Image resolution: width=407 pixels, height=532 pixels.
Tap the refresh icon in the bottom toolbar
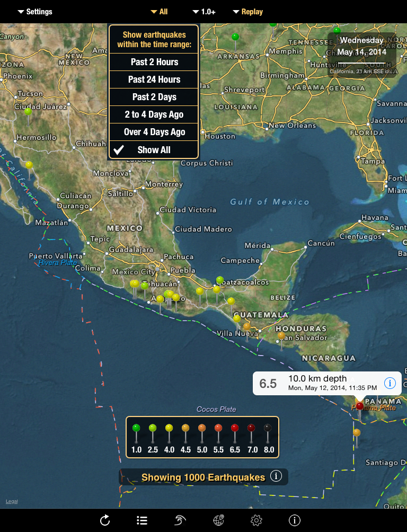click(105, 520)
